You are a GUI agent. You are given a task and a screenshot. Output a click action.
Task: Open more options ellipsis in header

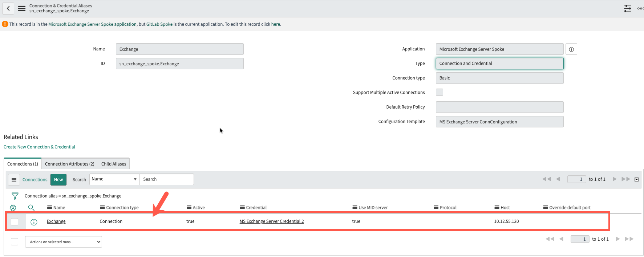640,8
